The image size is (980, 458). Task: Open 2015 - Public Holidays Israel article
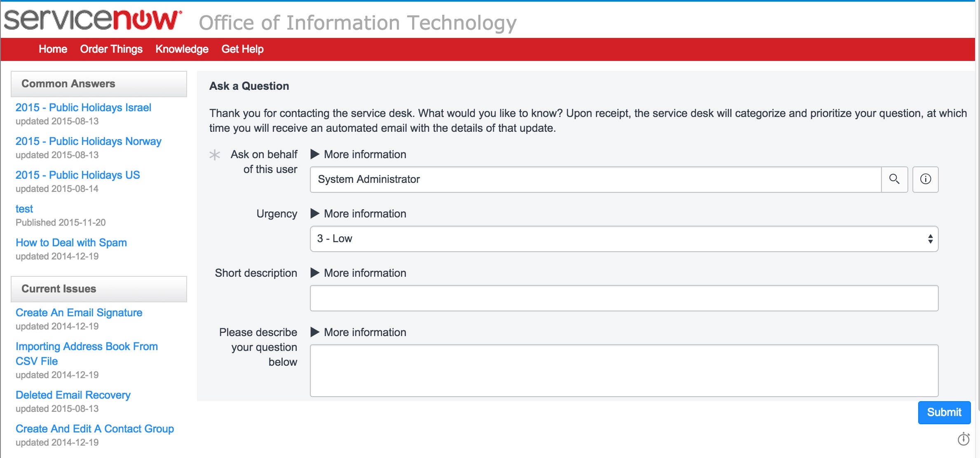(83, 107)
